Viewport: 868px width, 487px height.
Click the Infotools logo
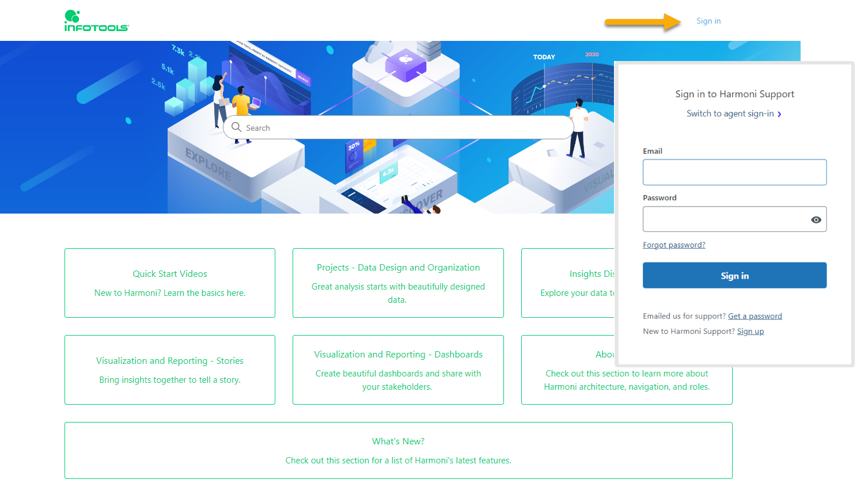click(x=96, y=21)
